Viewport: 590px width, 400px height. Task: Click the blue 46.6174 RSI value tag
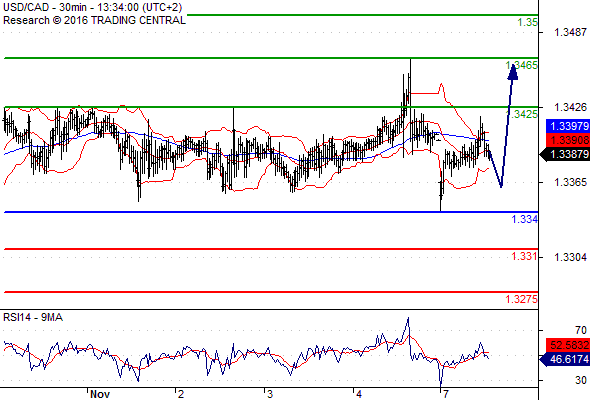pos(566,359)
